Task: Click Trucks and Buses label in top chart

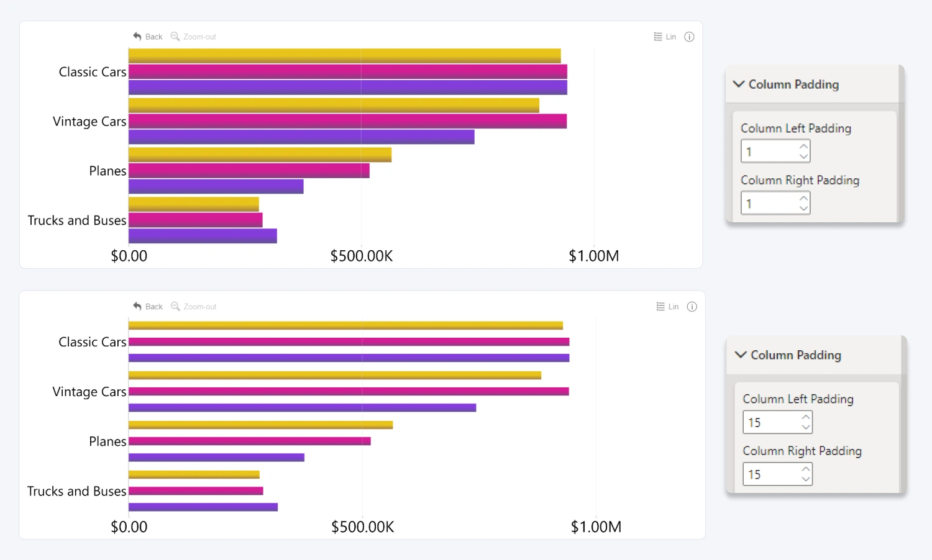Action: 77,220
